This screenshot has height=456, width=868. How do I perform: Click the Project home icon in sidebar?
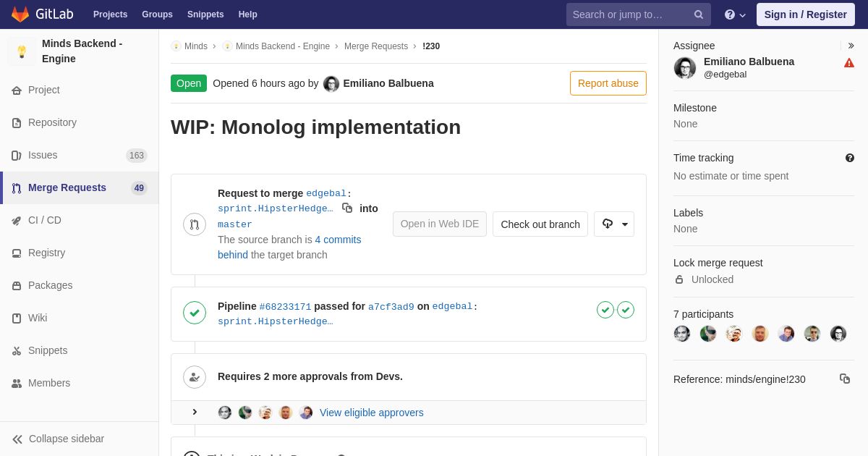[17, 90]
